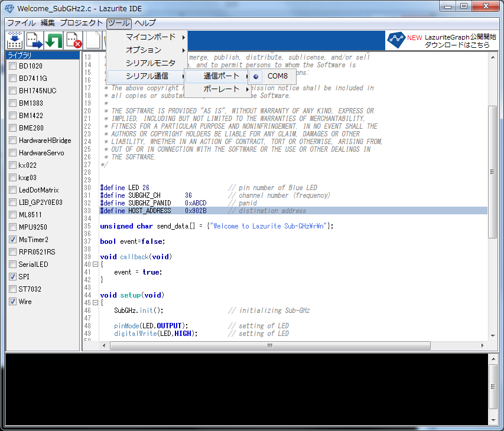
Task: Click the RPR0521RS library label
Action: point(37,252)
